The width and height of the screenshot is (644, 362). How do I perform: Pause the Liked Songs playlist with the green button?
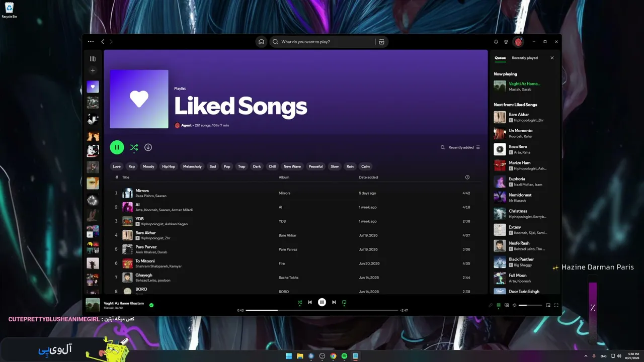pos(117,147)
